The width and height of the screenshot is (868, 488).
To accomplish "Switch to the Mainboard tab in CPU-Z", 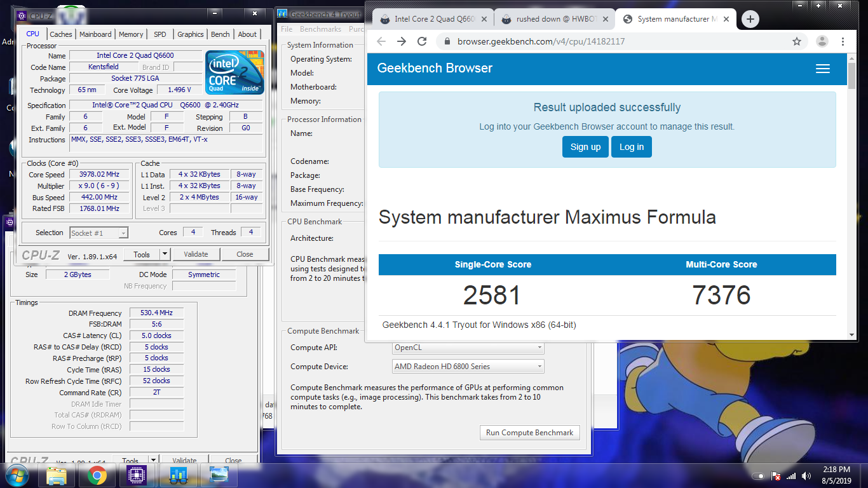I will pyautogui.click(x=95, y=34).
